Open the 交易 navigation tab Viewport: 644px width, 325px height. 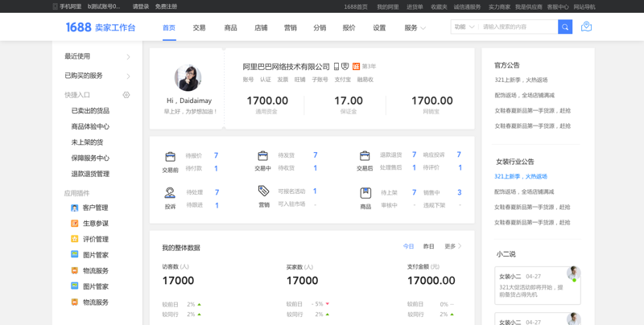pos(199,28)
